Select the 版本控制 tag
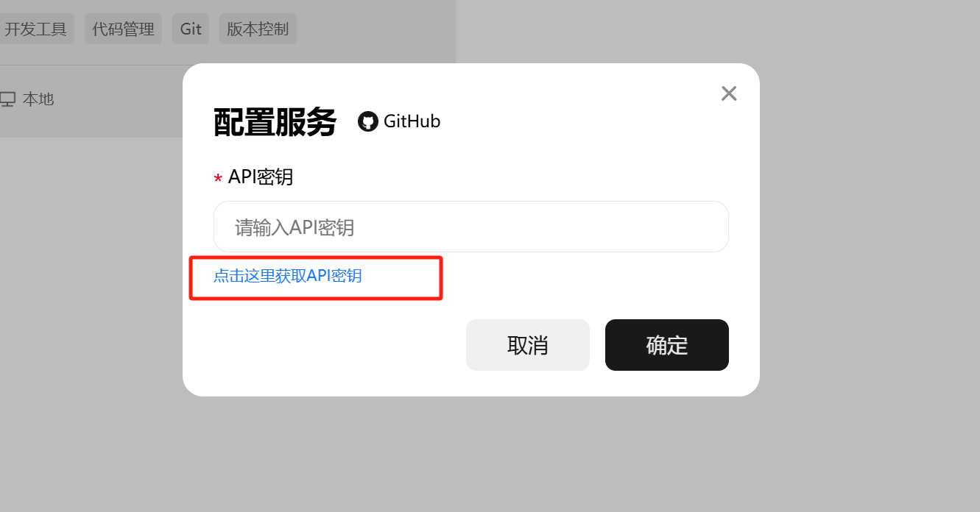 [x=258, y=29]
